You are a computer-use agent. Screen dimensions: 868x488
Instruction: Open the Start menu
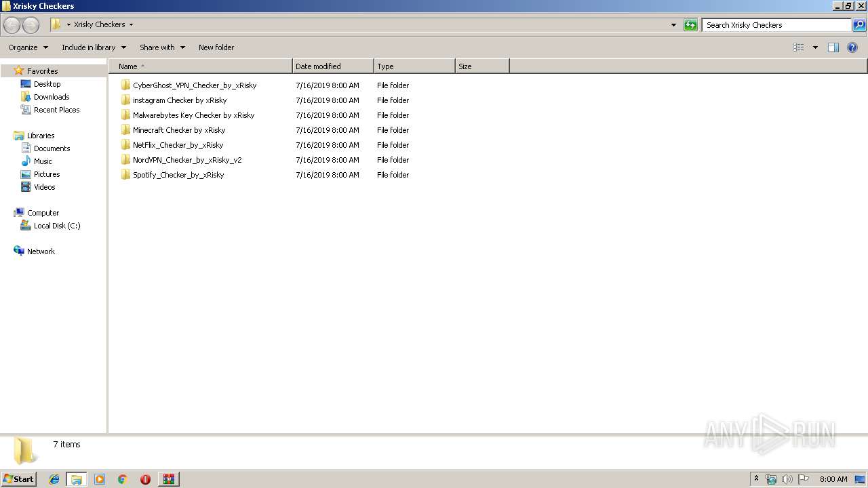pos(18,479)
